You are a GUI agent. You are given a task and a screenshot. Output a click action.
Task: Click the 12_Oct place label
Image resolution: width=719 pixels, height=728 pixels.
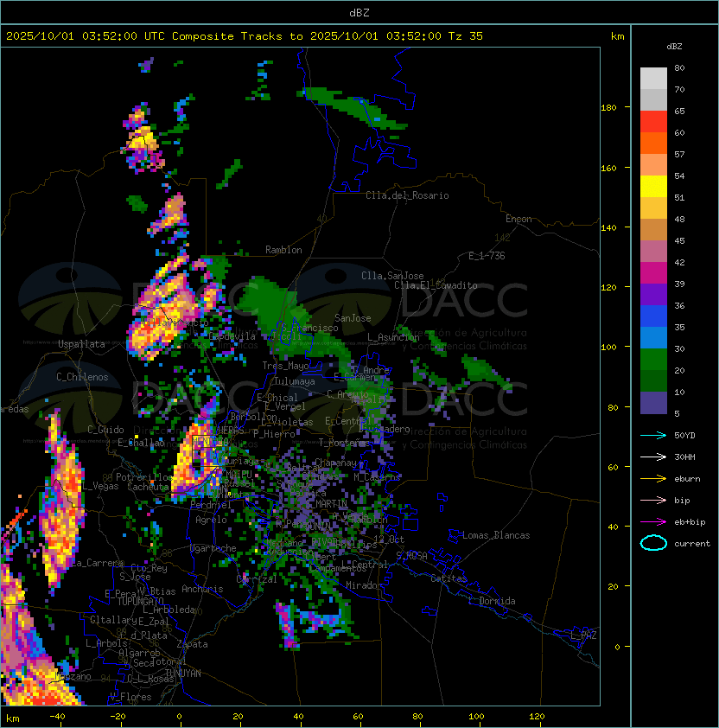coord(389,540)
